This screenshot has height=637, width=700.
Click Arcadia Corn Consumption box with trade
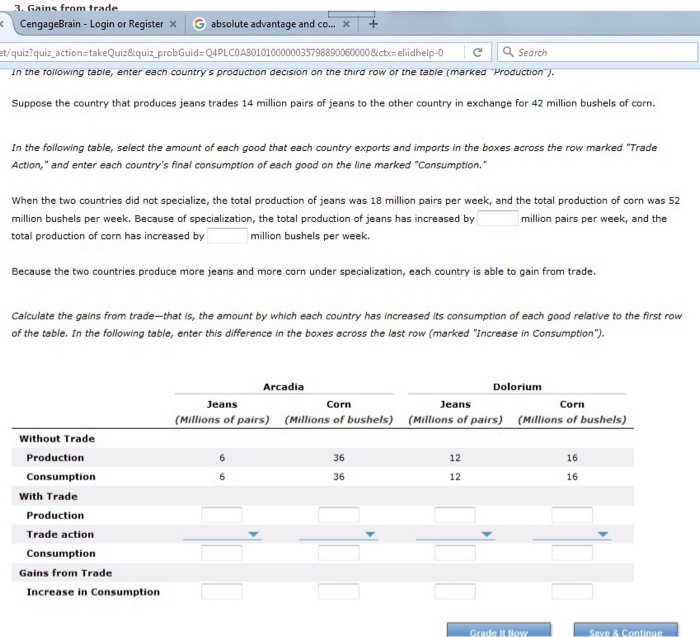(339, 553)
